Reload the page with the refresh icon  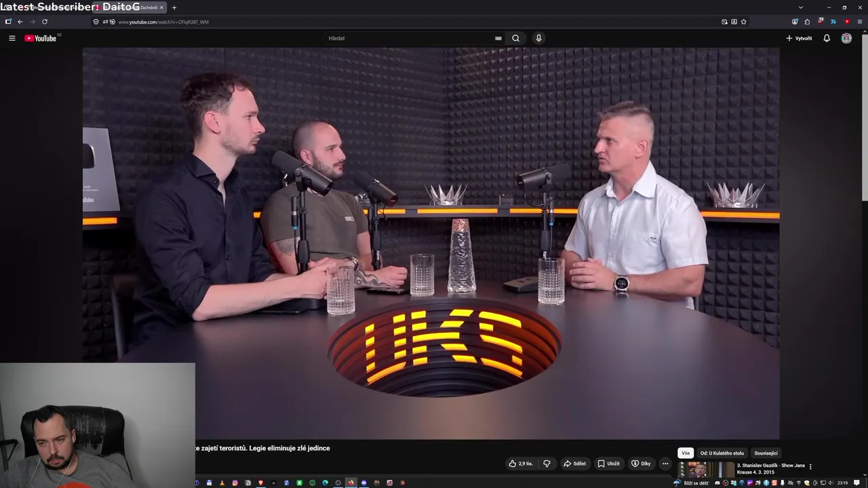tap(45, 22)
